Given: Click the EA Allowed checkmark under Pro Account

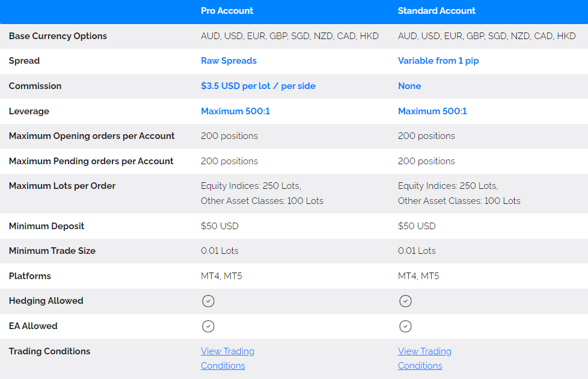Looking at the screenshot, I should click(208, 326).
